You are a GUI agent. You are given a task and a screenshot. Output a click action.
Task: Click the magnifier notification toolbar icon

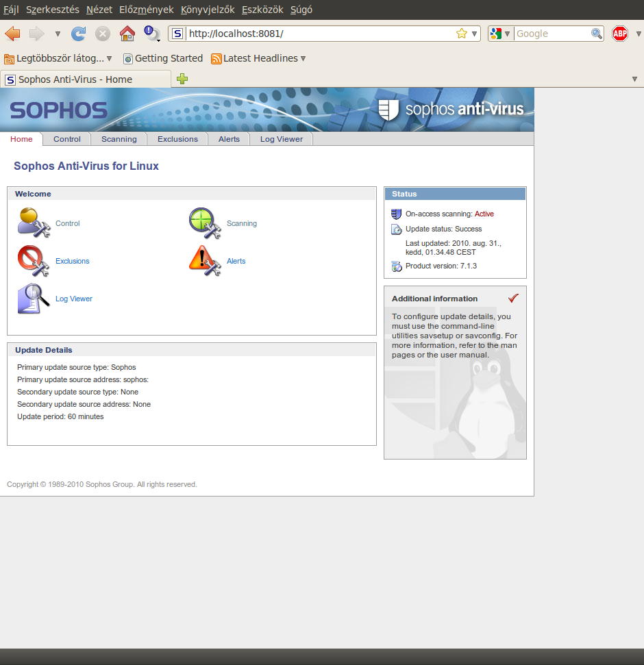click(152, 34)
